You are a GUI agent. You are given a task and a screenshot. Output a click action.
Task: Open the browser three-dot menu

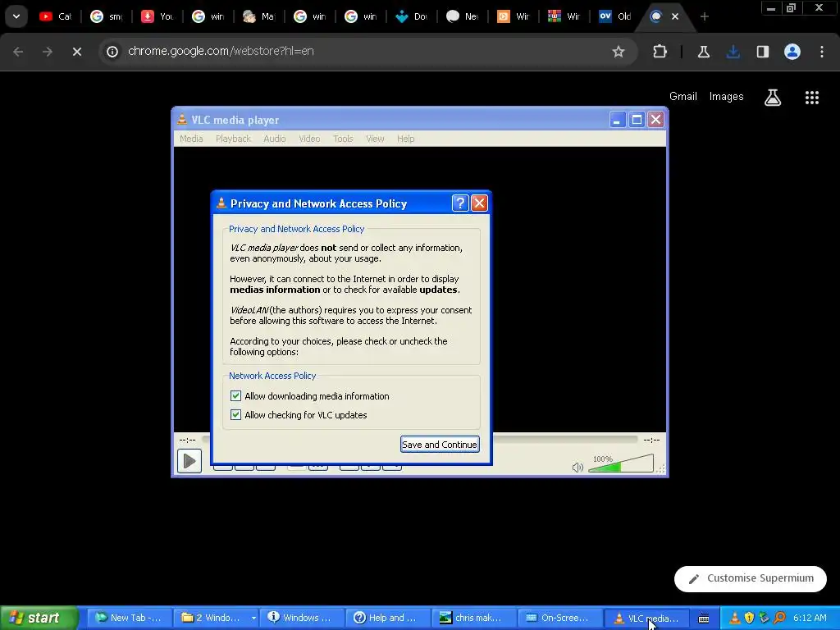[x=822, y=52]
